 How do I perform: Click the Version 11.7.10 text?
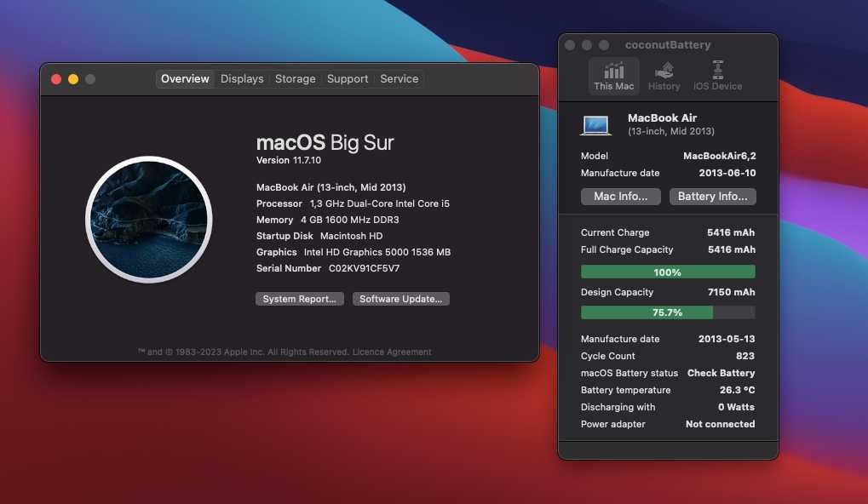(x=289, y=160)
